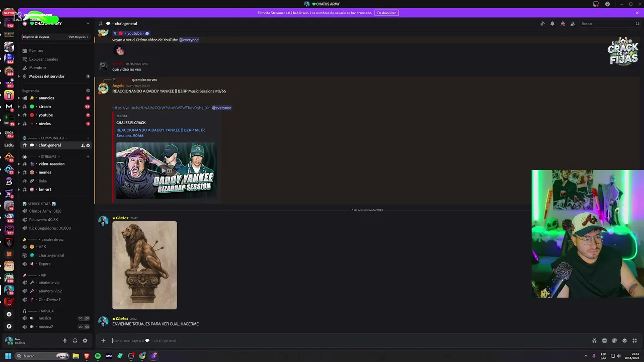The width and height of the screenshot is (644, 362).
Task: Expand the SERVER STATS category
Action: [39, 204]
